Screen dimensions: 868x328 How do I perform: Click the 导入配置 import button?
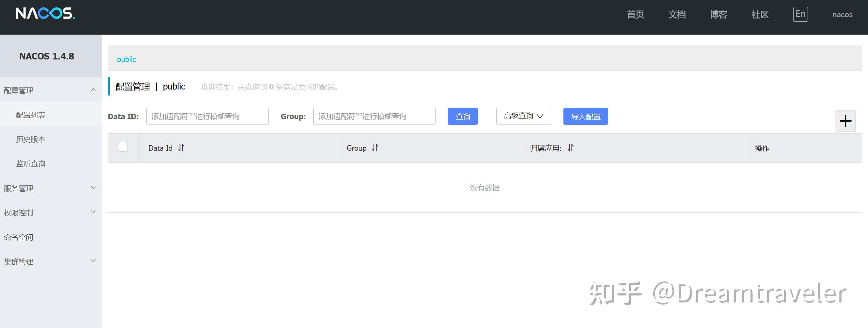click(x=585, y=116)
